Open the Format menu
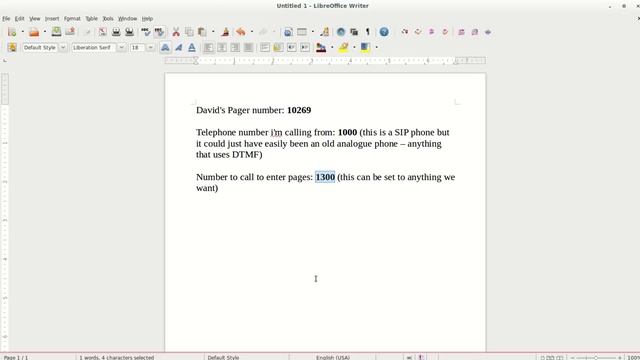This screenshot has height=360, width=640. (72, 19)
